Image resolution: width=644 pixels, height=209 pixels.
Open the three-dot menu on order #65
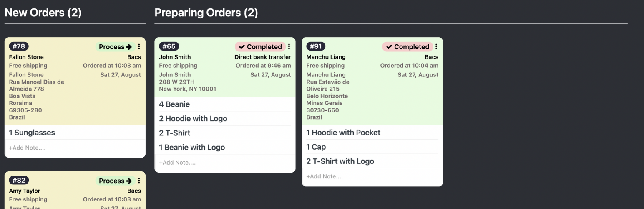point(289,47)
